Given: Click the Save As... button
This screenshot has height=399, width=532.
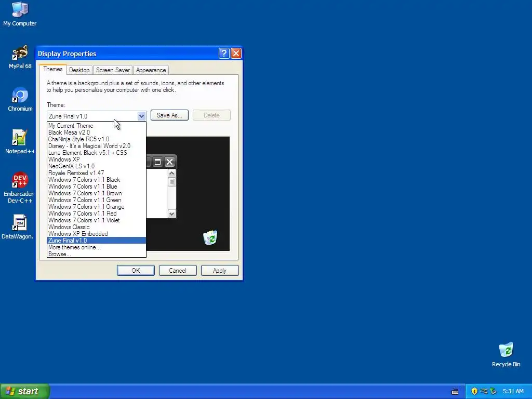Looking at the screenshot, I should [x=169, y=115].
